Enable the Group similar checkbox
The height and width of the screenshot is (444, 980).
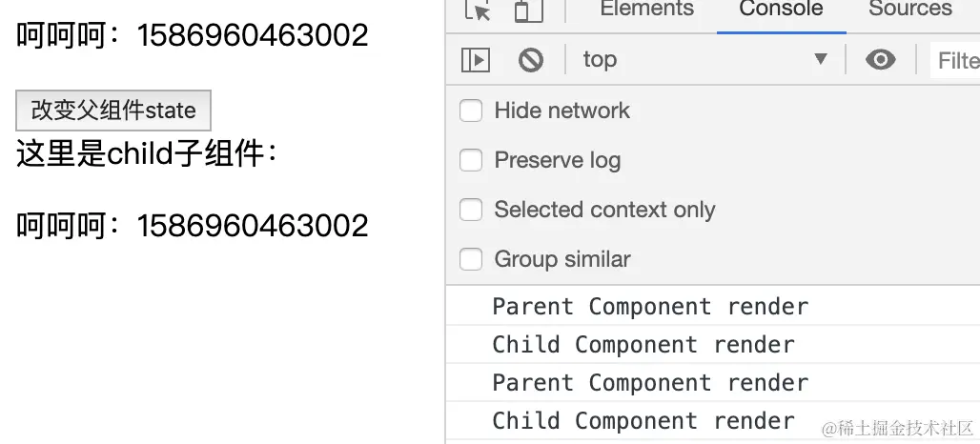point(471,258)
